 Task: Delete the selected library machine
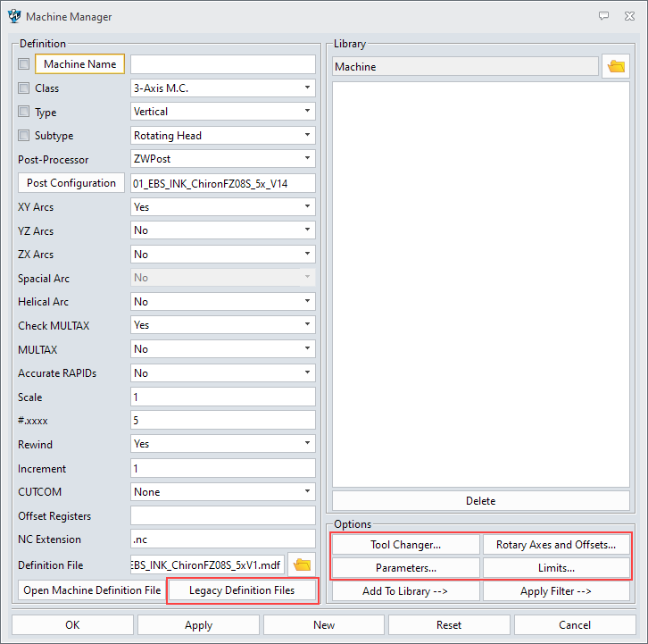pyautogui.click(x=480, y=500)
